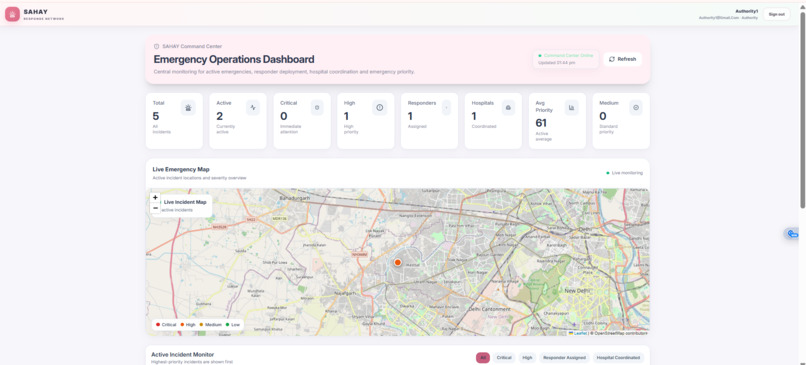
Task: Filter incidents by High
Action: click(527, 357)
